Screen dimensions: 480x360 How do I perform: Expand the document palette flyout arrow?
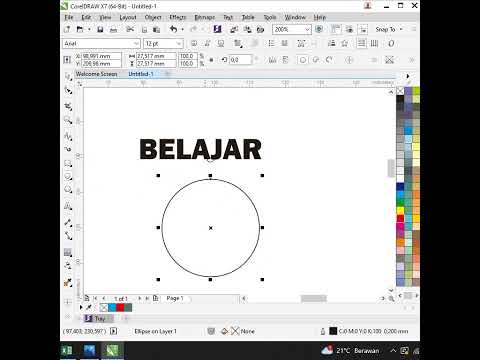(81, 307)
